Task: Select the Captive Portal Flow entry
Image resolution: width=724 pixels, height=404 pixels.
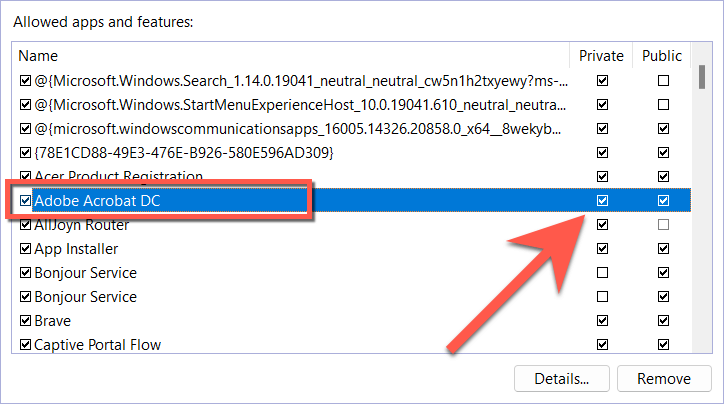Action: point(97,344)
